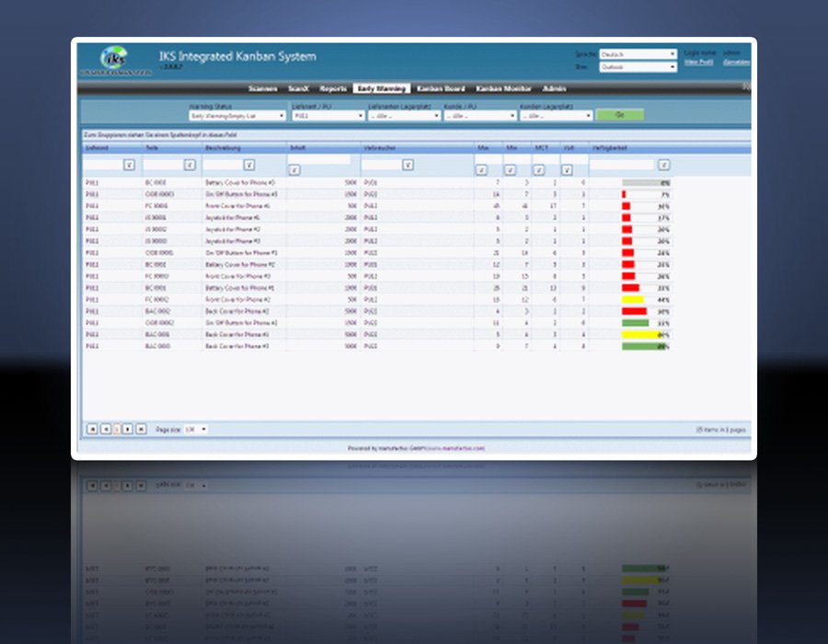Select the Joystick for Phone #2 row
The height and width of the screenshot is (644, 828).
(x=377, y=230)
